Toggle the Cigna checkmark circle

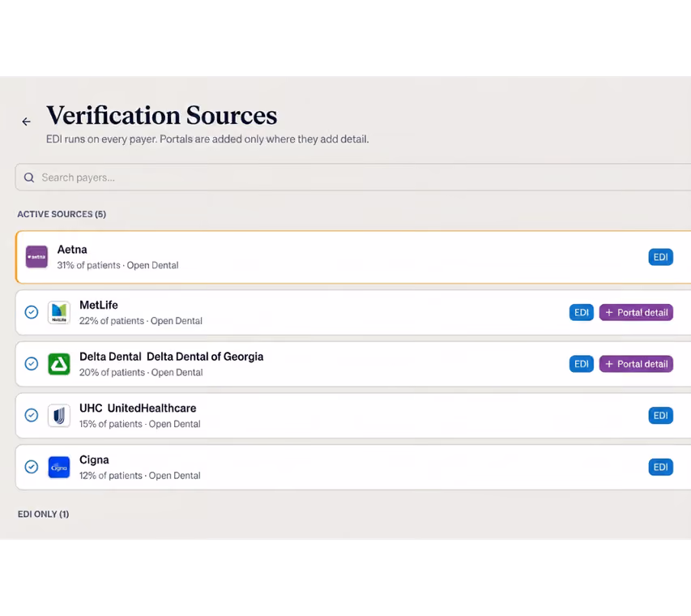click(32, 467)
